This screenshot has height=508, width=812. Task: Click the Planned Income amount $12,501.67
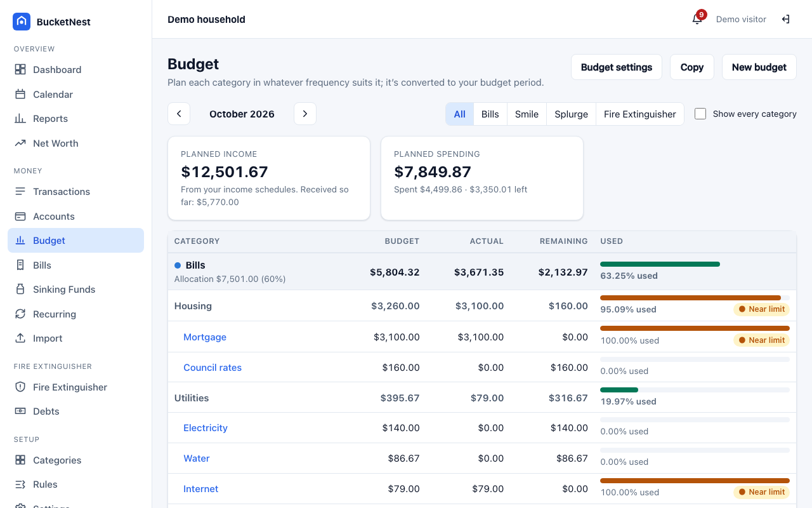pos(225,172)
